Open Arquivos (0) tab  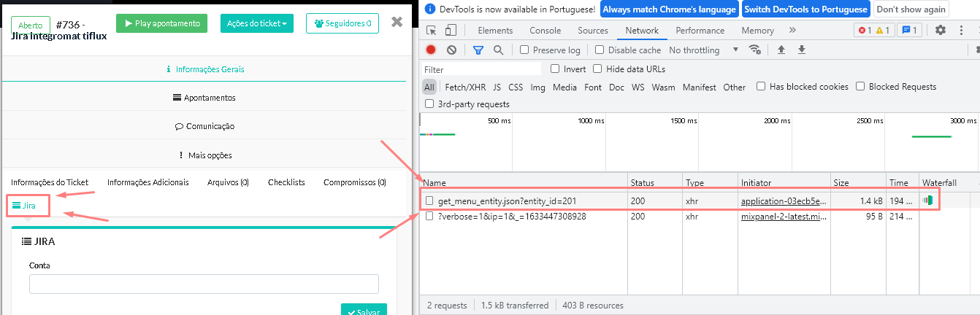pos(228,182)
